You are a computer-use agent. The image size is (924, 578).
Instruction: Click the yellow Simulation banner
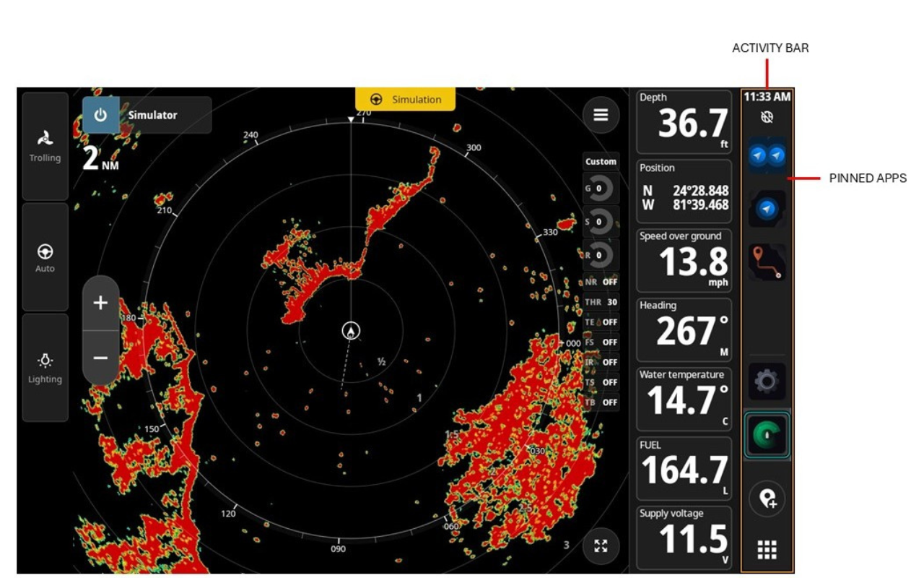[405, 99]
